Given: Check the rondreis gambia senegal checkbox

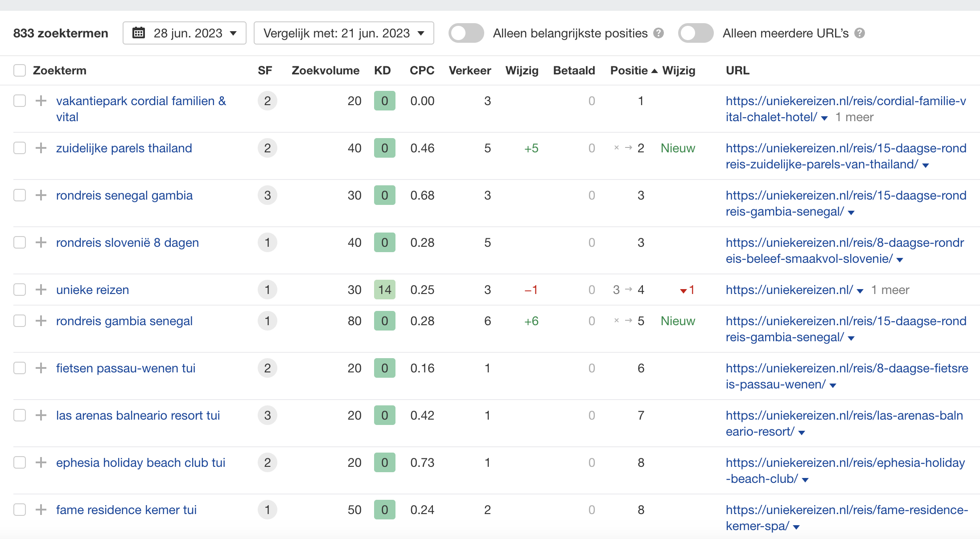Looking at the screenshot, I should click(x=20, y=321).
